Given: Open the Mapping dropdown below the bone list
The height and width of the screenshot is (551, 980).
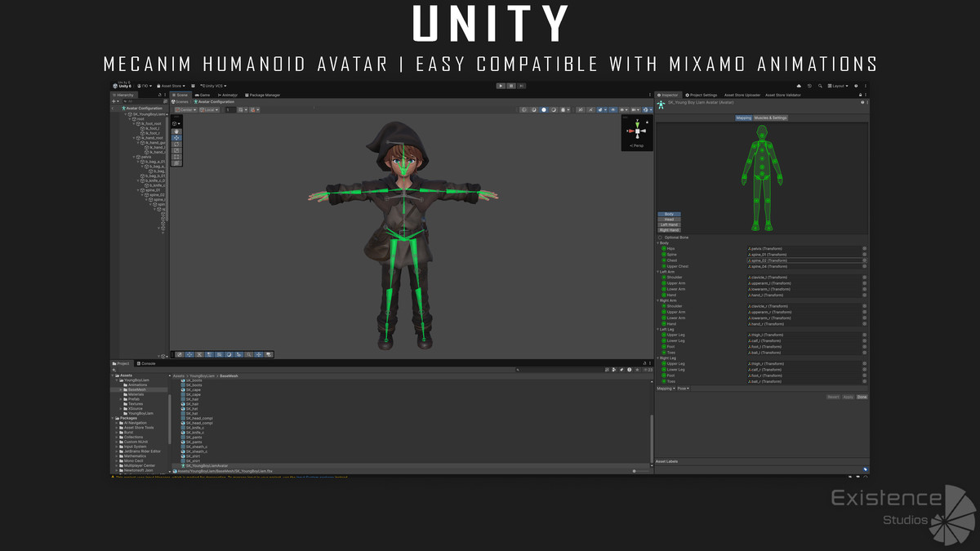Looking at the screenshot, I should (666, 389).
